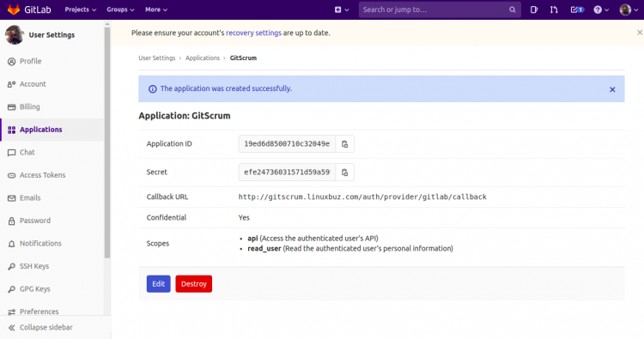Click the Password lock icon
Image resolution: width=644 pixels, height=339 pixels.
11,221
